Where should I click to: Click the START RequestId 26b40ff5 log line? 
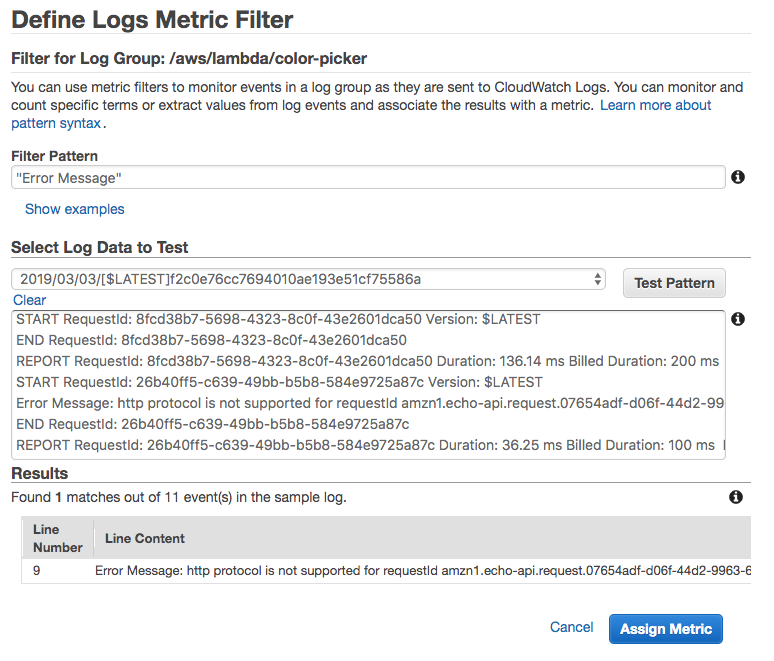coord(279,382)
